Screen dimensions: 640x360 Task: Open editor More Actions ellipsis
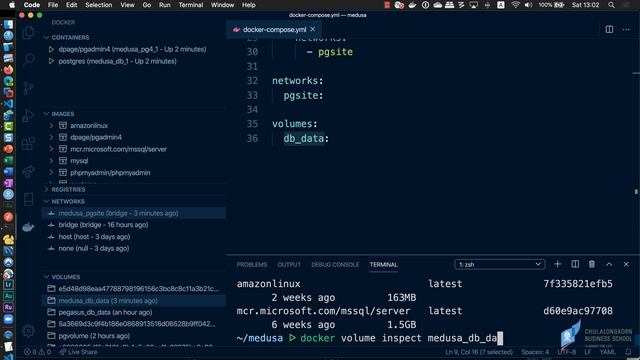(x=626, y=29)
